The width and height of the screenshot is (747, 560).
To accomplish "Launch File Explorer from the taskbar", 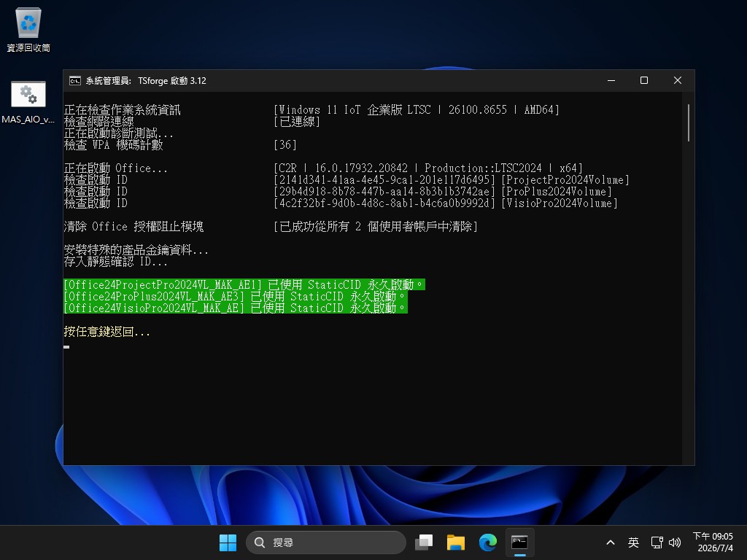I will [455, 542].
